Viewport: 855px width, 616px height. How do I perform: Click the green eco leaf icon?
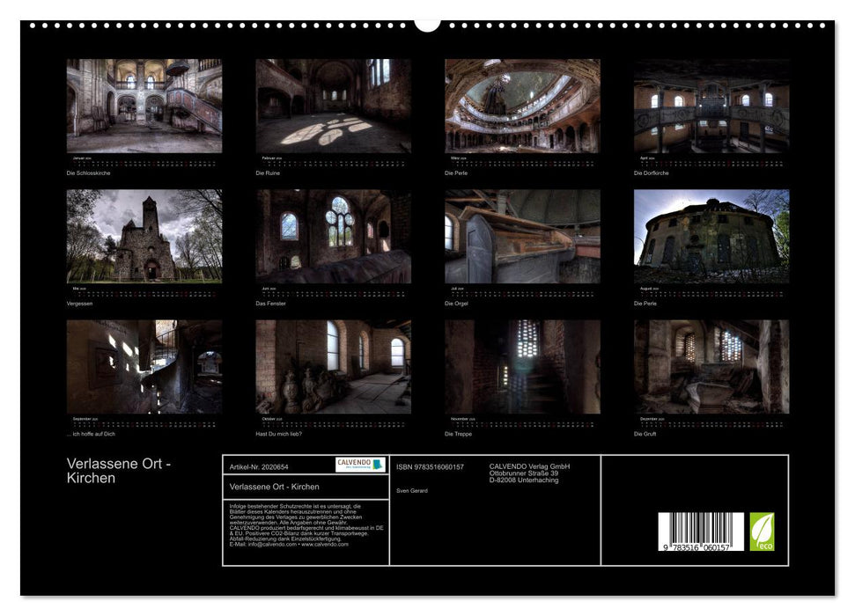pos(762,532)
